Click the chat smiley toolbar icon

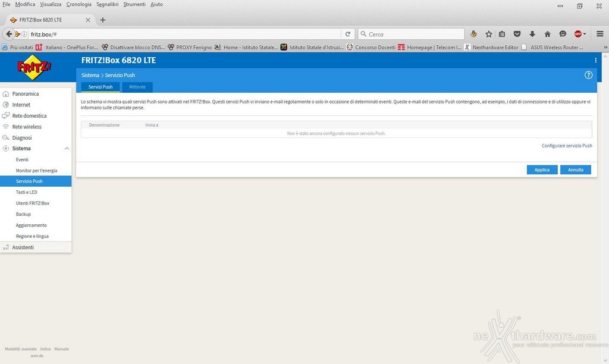pos(563,34)
